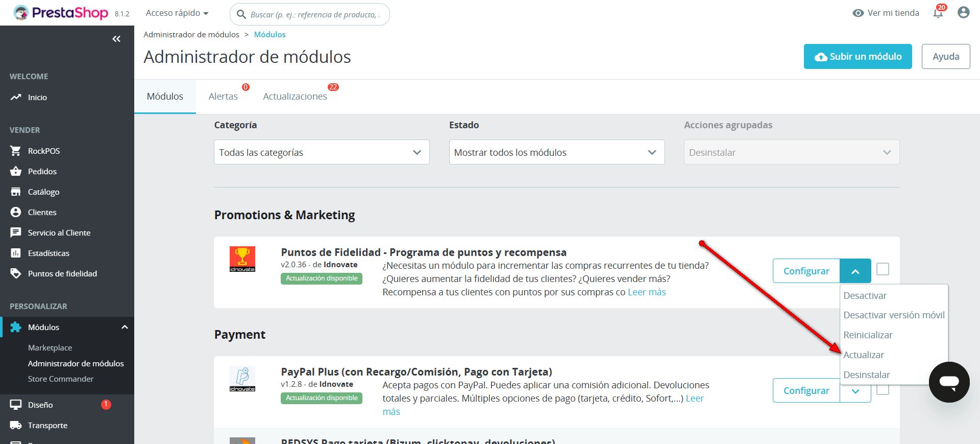Click the Pedidos basket icon
This screenshot has width=980, height=444.
click(16, 171)
